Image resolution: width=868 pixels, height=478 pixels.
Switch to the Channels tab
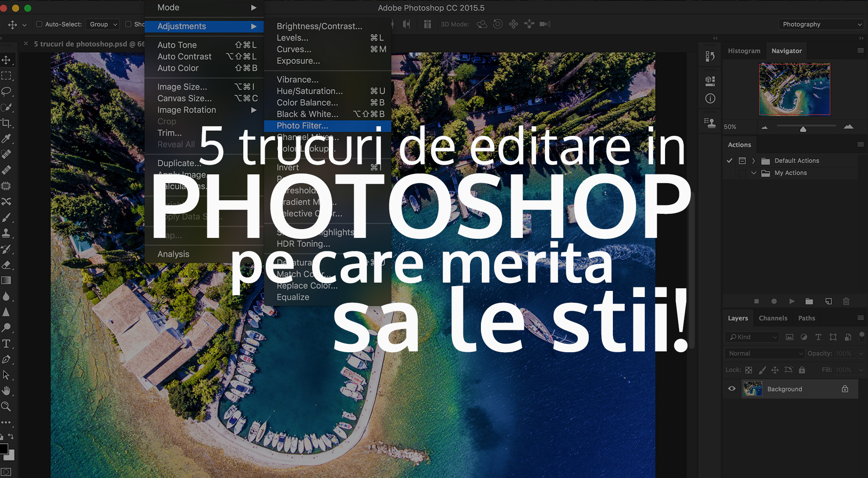[773, 318]
